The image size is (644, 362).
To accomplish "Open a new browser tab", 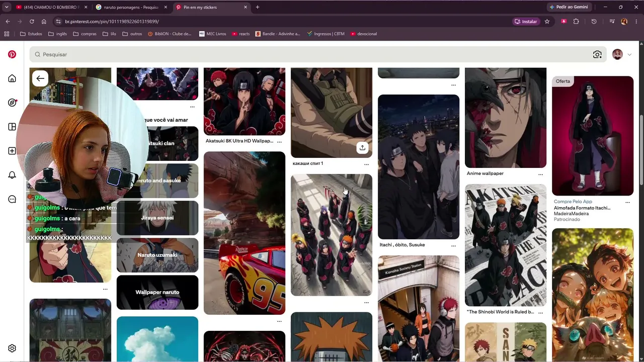I will 258,7.
